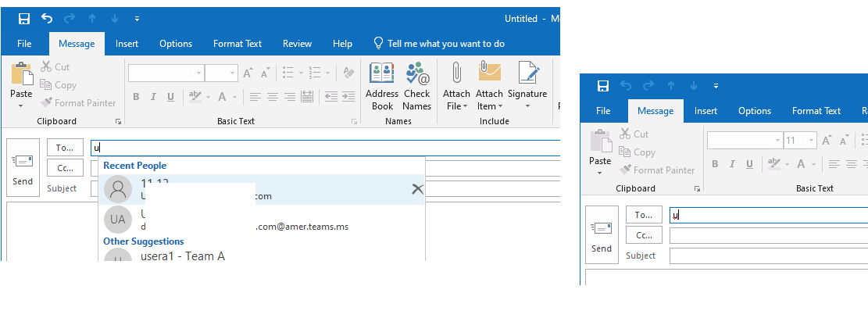Toggle numbered list in left window
This screenshot has width=868, height=311.
(x=315, y=73)
